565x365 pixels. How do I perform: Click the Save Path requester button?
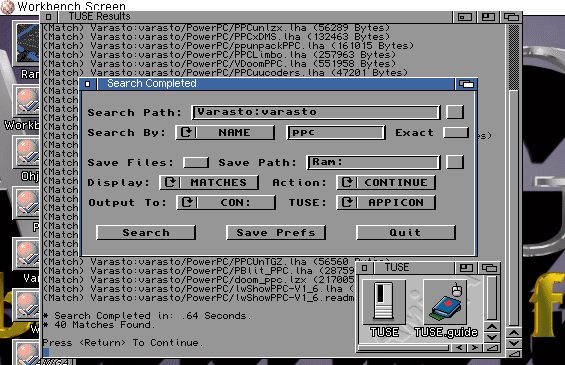[455, 162]
